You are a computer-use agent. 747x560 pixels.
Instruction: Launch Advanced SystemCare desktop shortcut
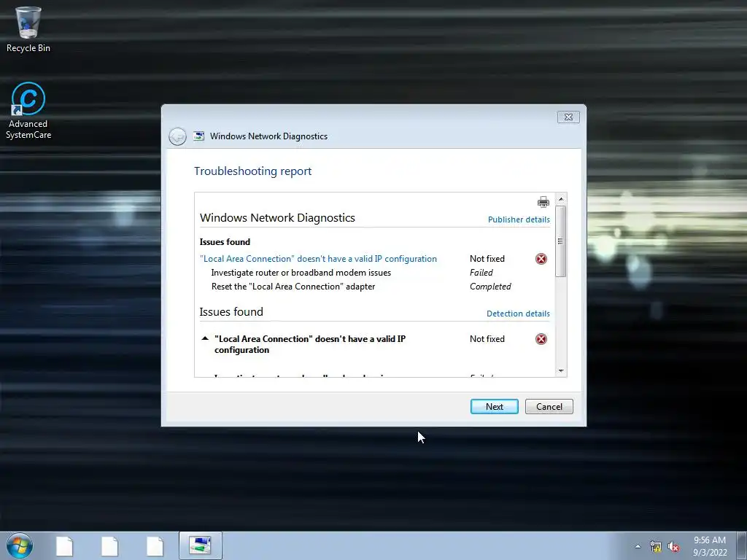point(28,111)
